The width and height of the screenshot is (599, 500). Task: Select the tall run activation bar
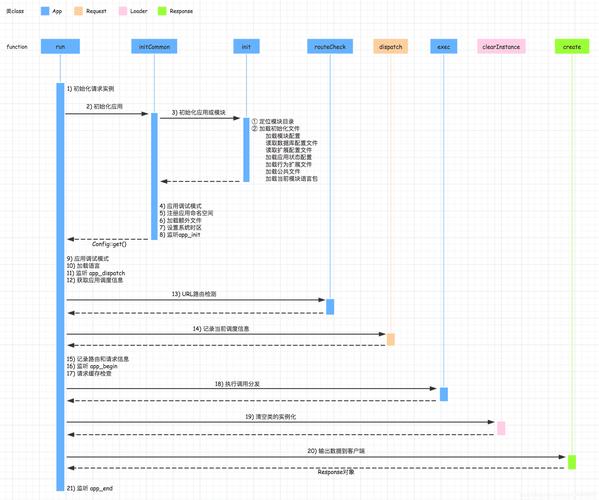click(x=60, y=287)
